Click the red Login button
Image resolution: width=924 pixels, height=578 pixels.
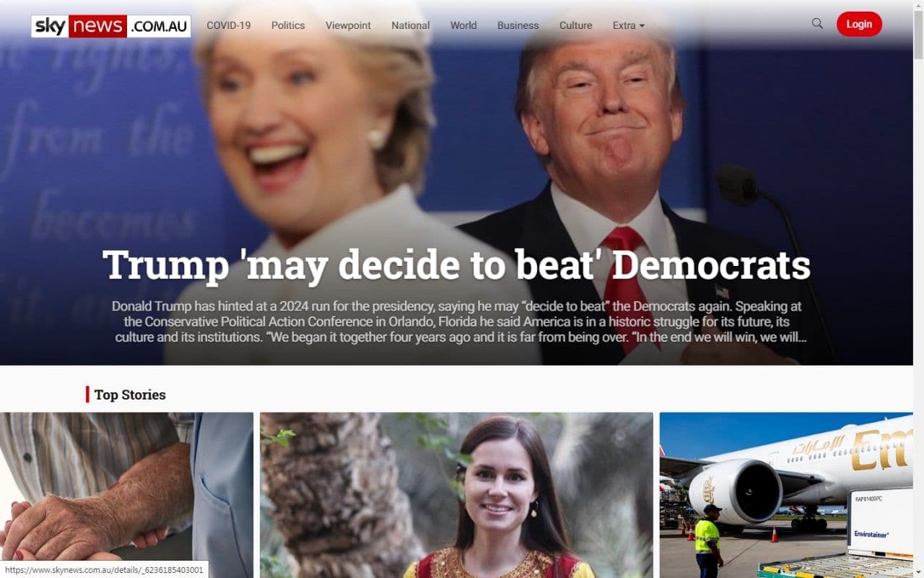[859, 24]
